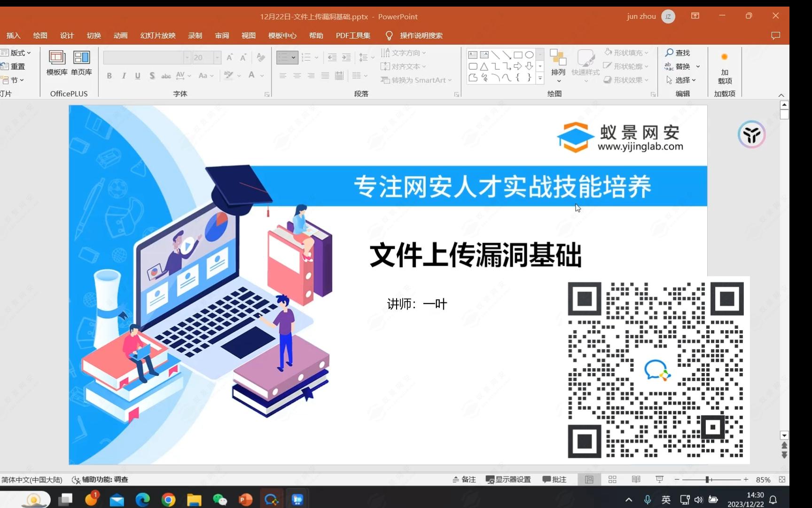
Task: Open text highlight color picker
Action: click(229, 76)
